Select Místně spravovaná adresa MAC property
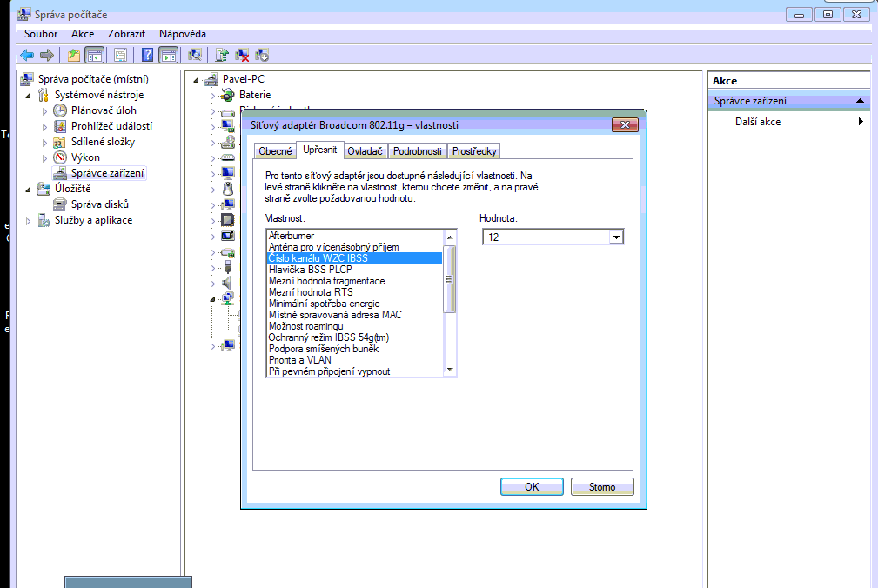Viewport: 878px width, 588px height. 354,314
